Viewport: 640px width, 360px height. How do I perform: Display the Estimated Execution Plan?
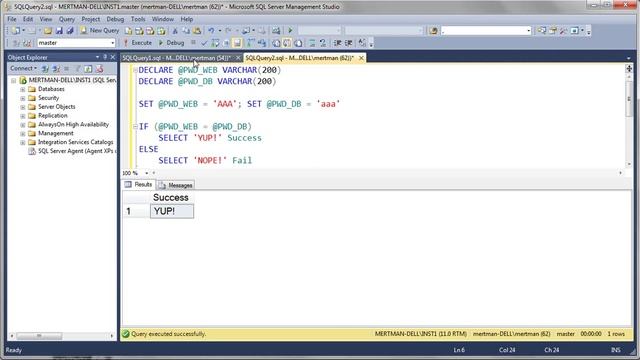click(215, 43)
